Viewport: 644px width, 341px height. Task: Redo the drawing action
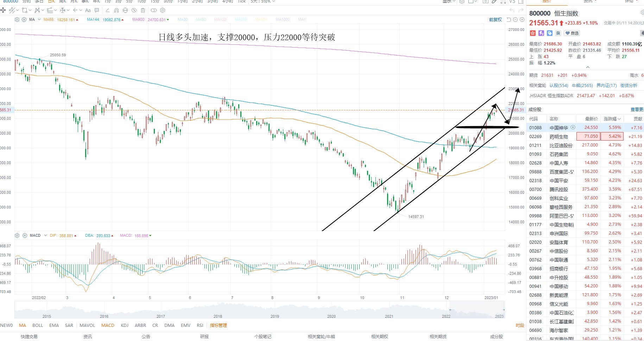click(x=521, y=10)
